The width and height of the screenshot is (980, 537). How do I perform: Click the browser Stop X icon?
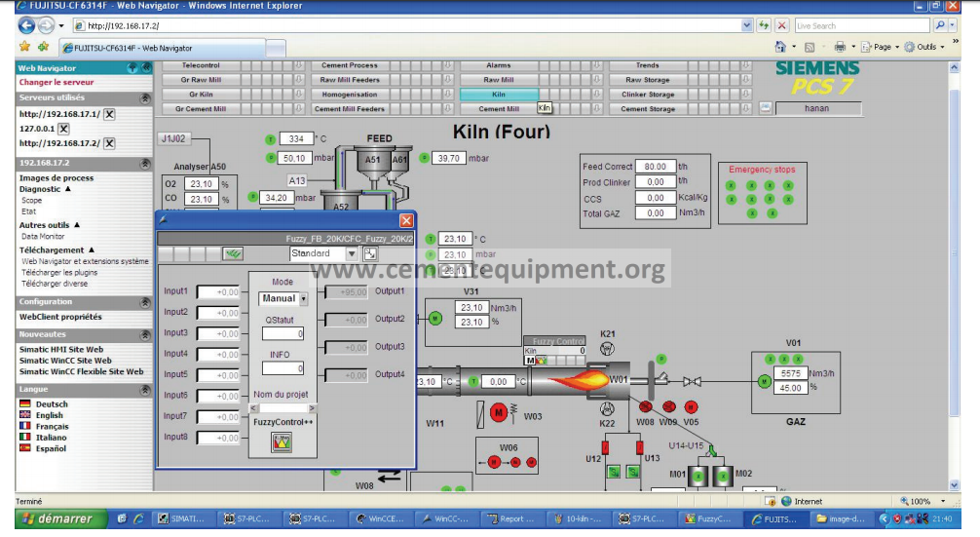click(x=782, y=25)
